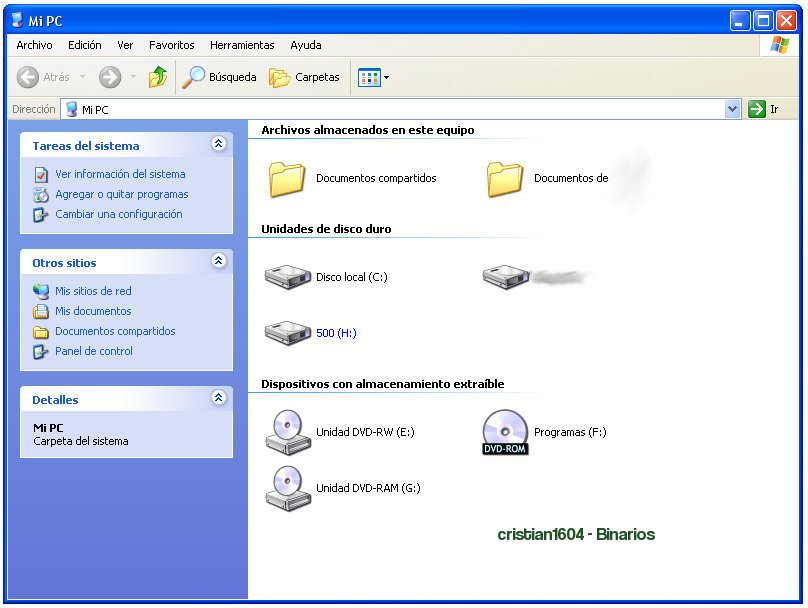Toggle the Carpetas folder pane
The width and height of the screenshot is (808, 608).
[x=305, y=77]
